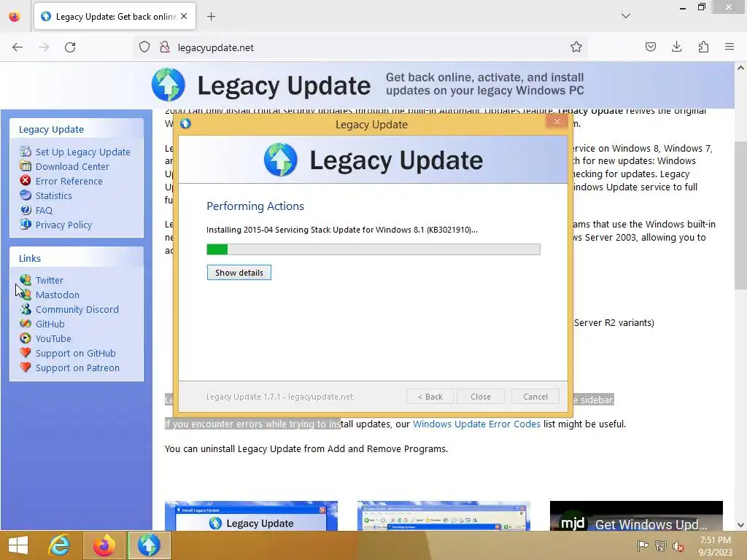The width and height of the screenshot is (747, 560).
Task: Open the Support on GitHub link
Action: tap(76, 354)
